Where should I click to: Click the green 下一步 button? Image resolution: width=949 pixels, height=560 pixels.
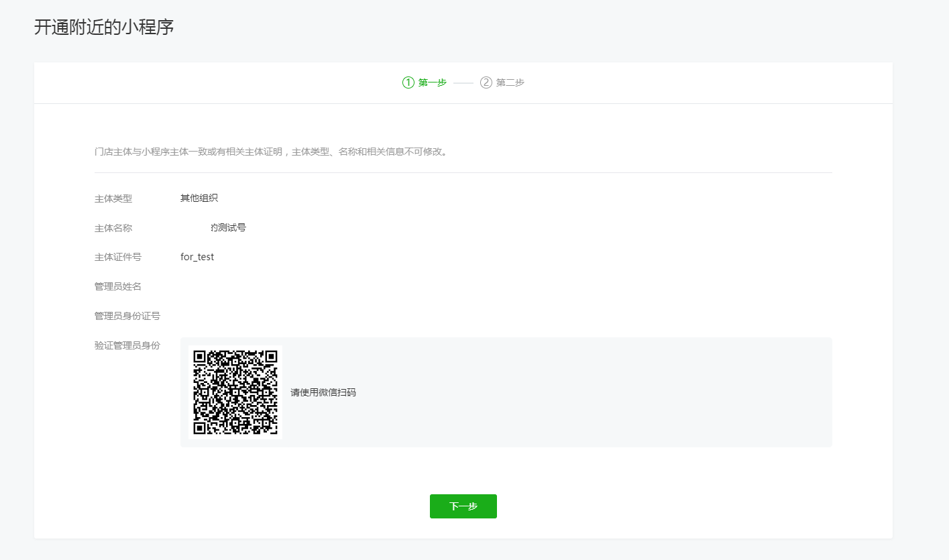pos(463,506)
